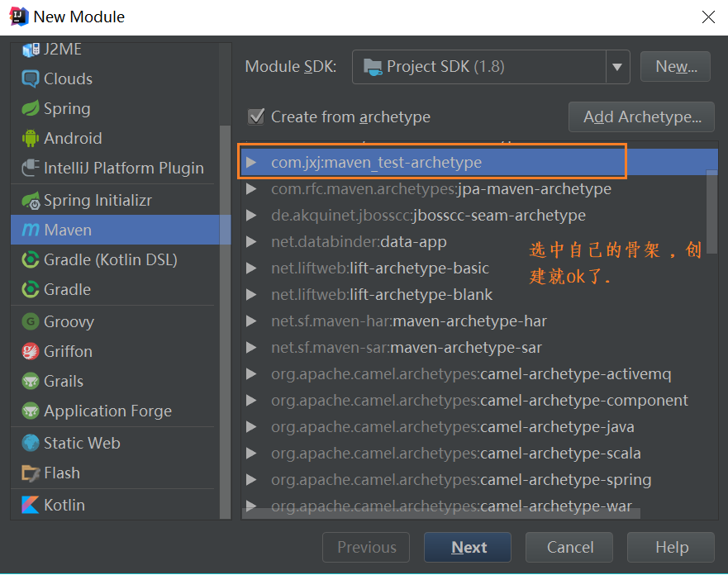The height and width of the screenshot is (575, 728).
Task: Choose Groovy in the module list
Action: click(x=115, y=321)
